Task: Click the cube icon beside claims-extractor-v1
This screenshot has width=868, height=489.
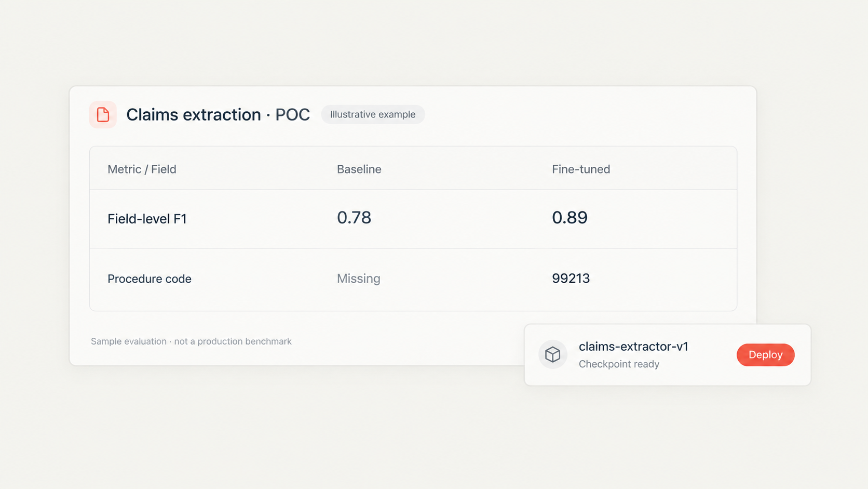Action: (553, 354)
